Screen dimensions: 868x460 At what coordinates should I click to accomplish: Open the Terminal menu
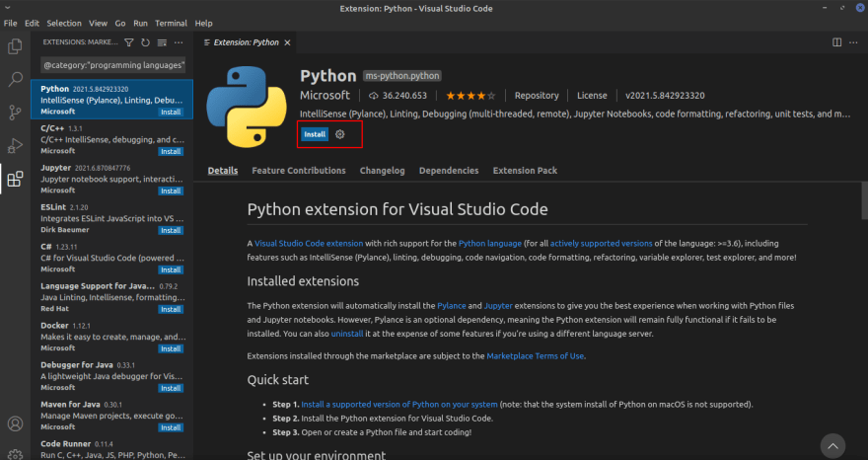(171, 24)
